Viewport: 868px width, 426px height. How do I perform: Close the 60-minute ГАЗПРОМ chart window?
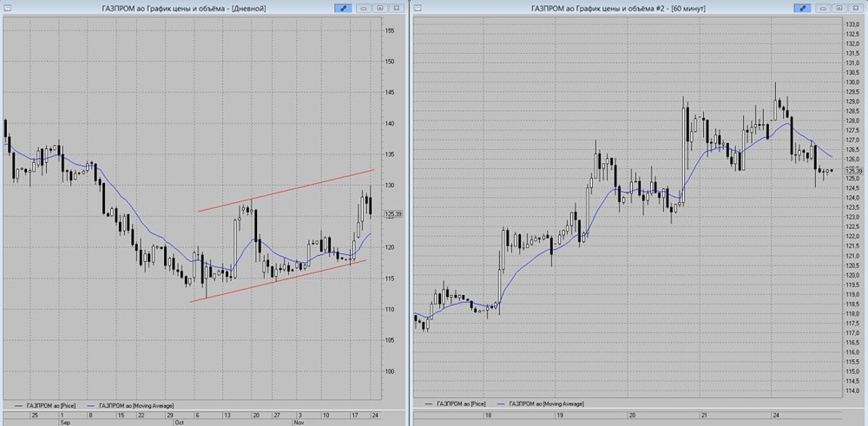(x=856, y=9)
